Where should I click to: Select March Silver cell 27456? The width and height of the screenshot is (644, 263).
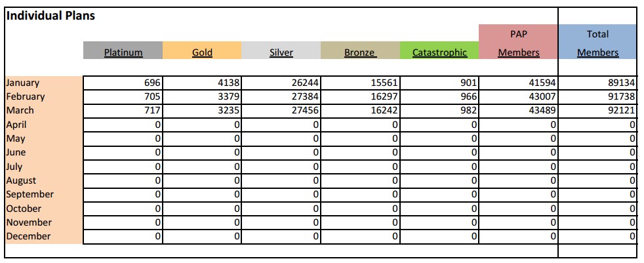pyautogui.click(x=281, y=110)
